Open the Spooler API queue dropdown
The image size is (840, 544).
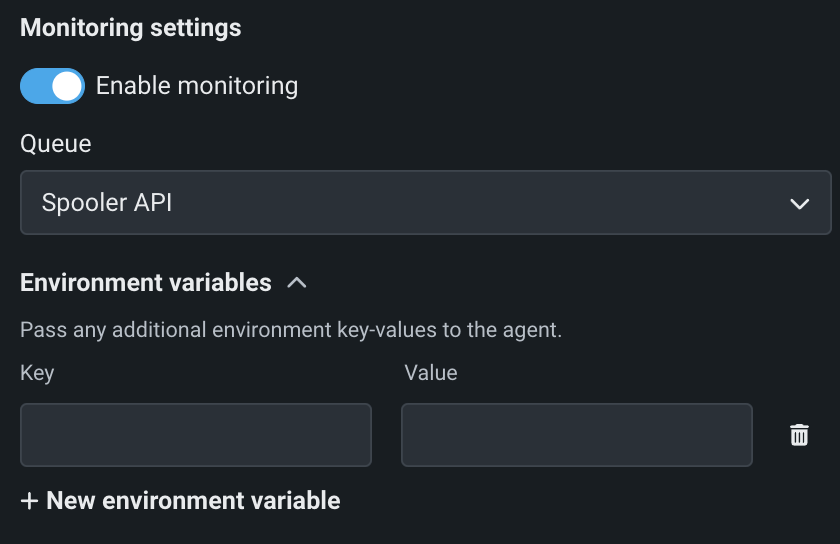(x=425, y=203)
